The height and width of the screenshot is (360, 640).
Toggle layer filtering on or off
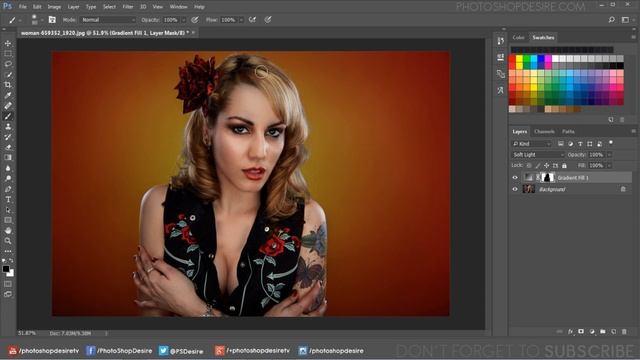coord(611,143)
